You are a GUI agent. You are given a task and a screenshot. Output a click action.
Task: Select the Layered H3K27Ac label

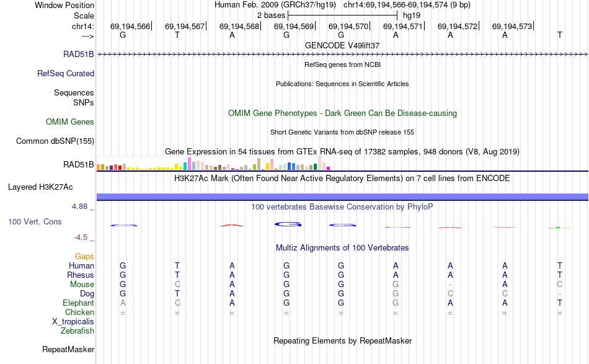40,187
